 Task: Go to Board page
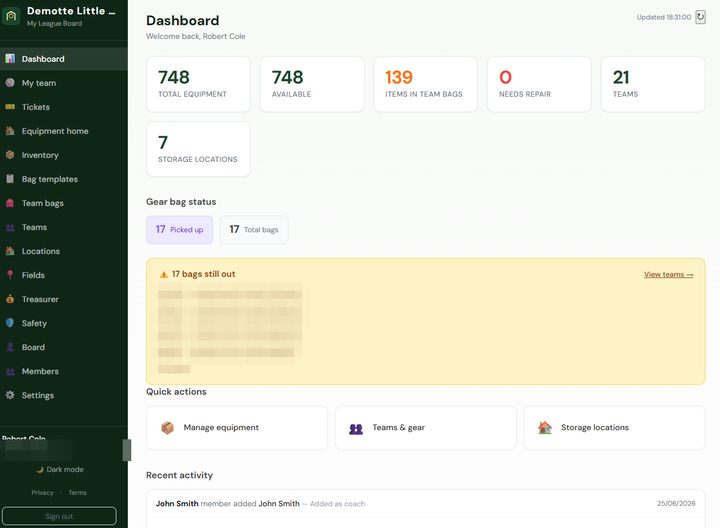click(64, 347)
